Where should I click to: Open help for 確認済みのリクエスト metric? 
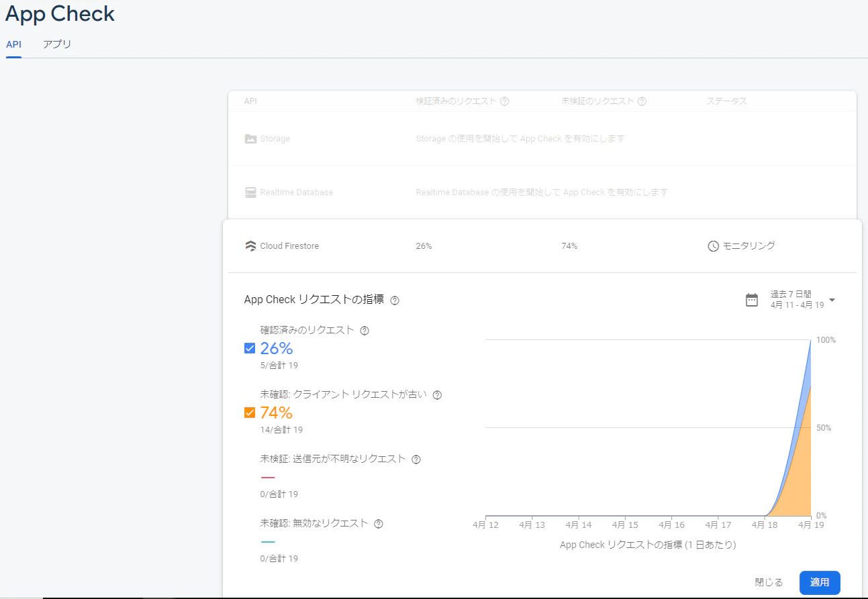pos(365,331)
